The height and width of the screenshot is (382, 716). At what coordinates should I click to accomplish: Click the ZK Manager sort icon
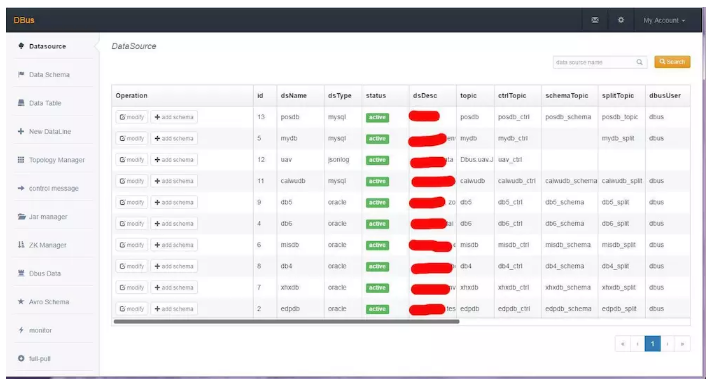(21, 245)
